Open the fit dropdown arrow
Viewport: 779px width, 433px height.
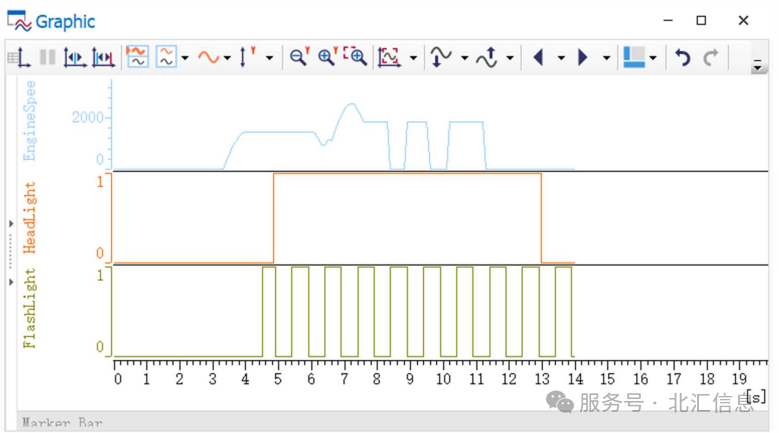click(x=413, y=58)
